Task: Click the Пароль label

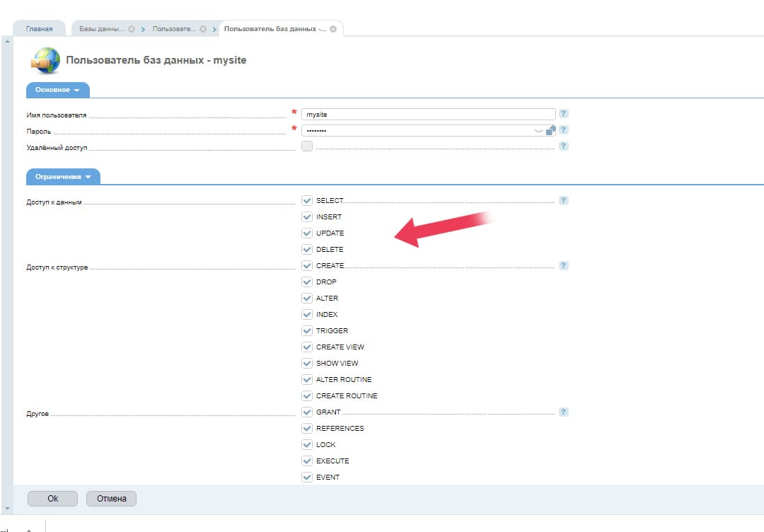Action: (x=38, y=132)
